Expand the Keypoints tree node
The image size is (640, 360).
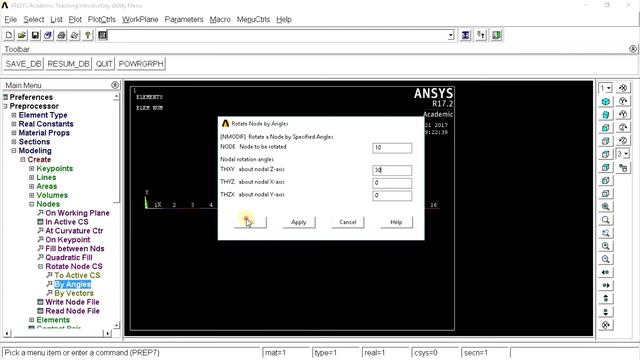pos(31,169)
